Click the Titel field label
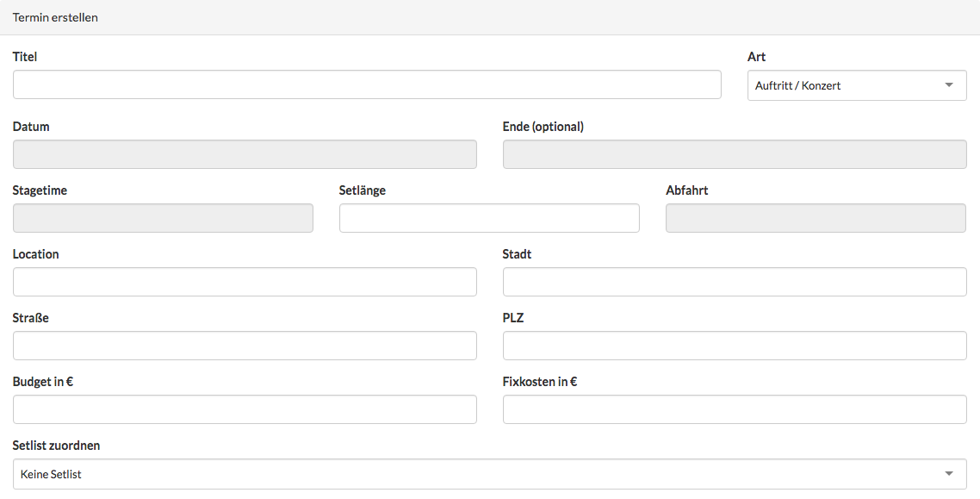Screen dimensions: 980x499 point(25,57)
